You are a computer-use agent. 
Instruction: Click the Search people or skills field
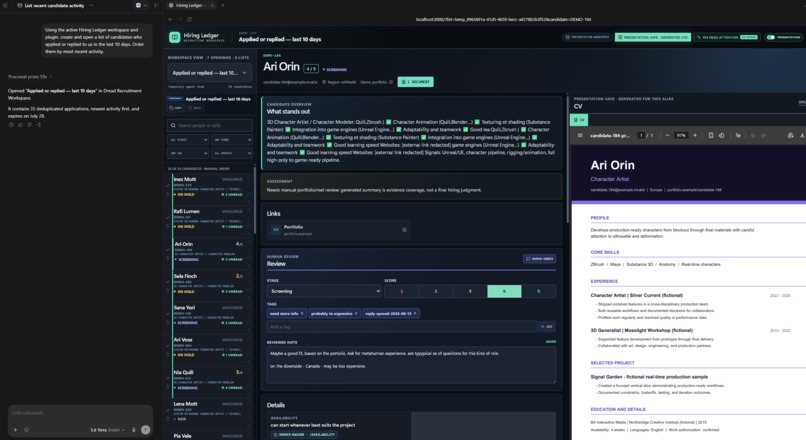210,125
